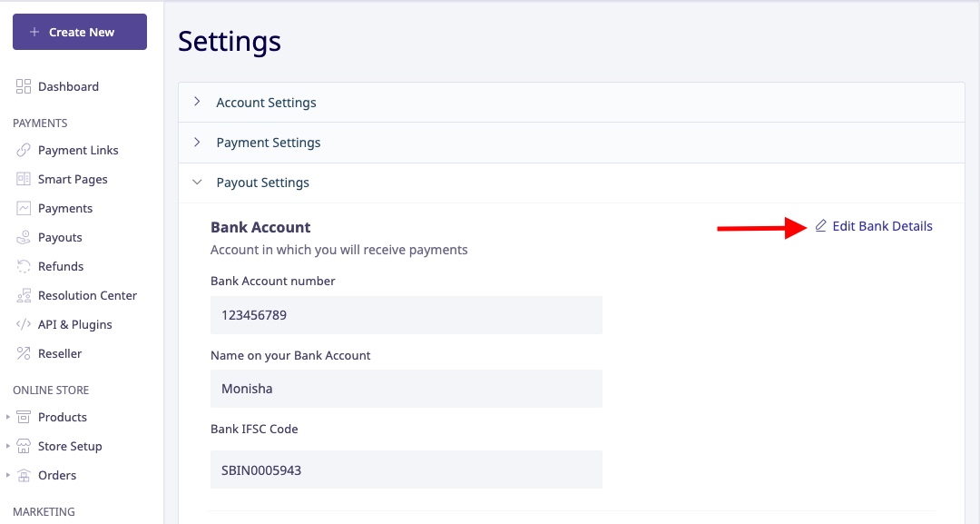Click the Orders package icon
The width and height of the screenshot is (980, 524).
[23, 475]
